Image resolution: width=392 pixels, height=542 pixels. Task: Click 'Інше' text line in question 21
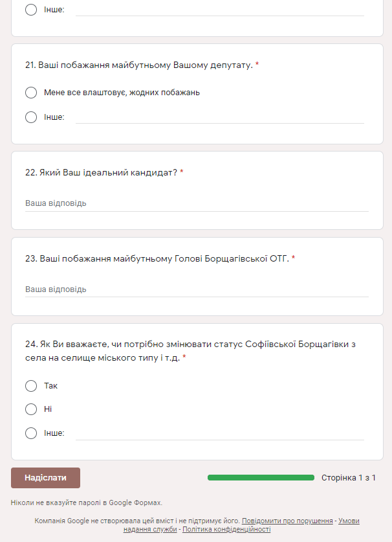(x=220, y=117)
